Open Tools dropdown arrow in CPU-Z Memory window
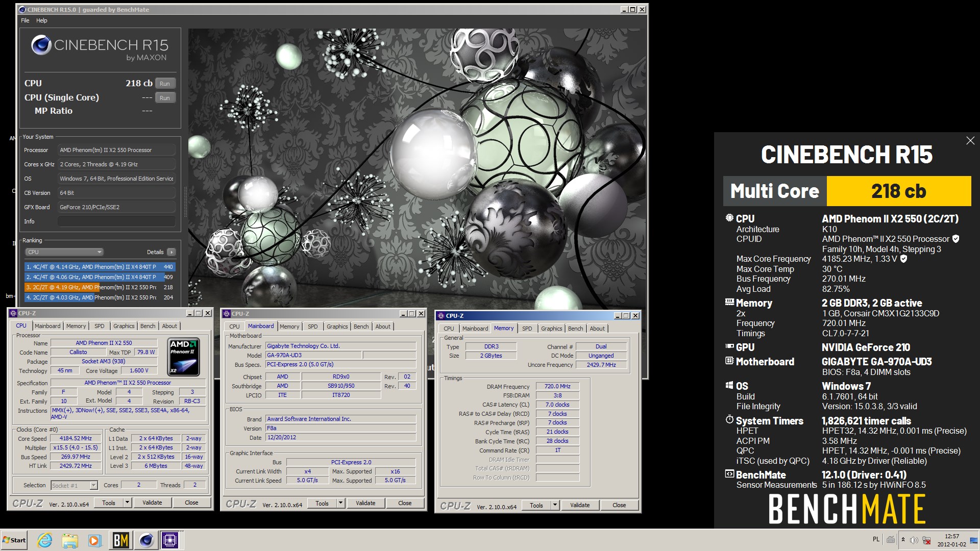Screen dimensions: 980x551 point(555,505)
